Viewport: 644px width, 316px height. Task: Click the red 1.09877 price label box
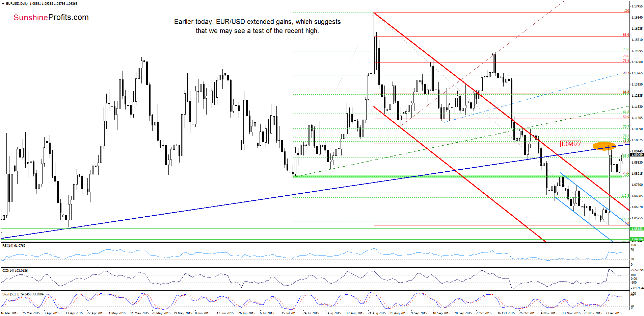tap(570, 144)
